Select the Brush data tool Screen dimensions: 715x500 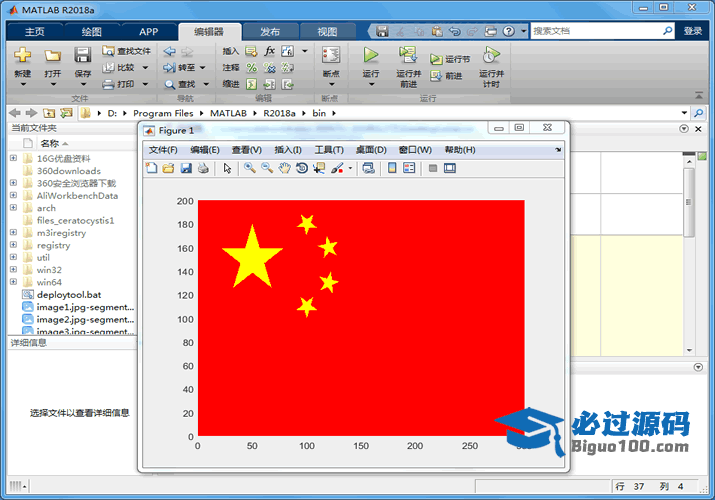pyautogui.click(x=337, y=168)
